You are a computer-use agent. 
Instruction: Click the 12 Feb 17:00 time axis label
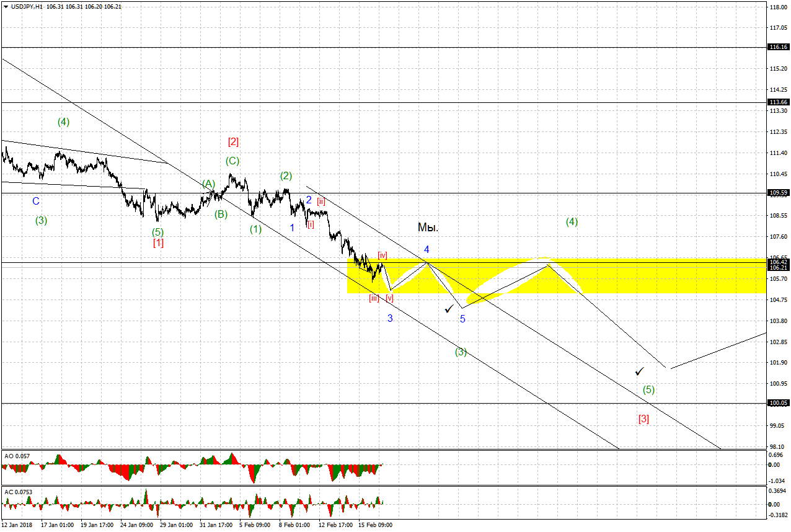[x=335, y=525]
